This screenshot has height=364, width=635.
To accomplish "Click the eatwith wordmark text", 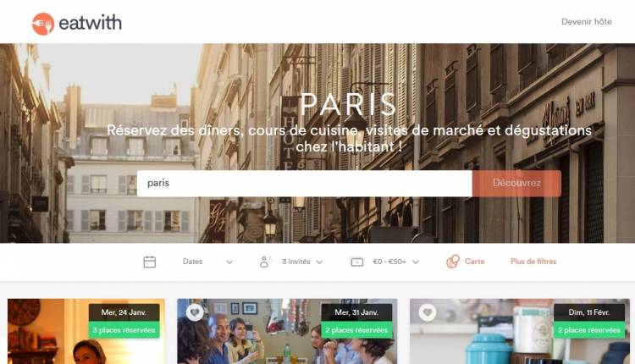I will pyautogui.click(x=90, y=23).
